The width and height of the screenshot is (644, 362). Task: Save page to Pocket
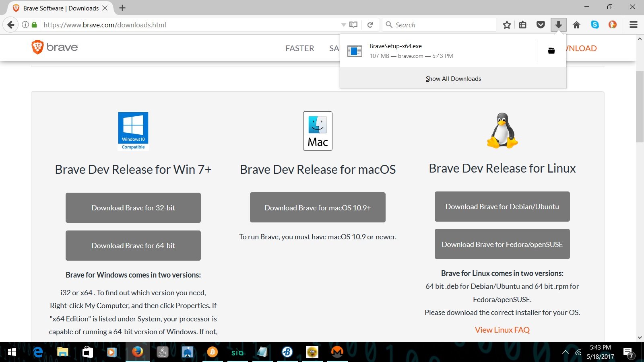[x=541, y=25]
